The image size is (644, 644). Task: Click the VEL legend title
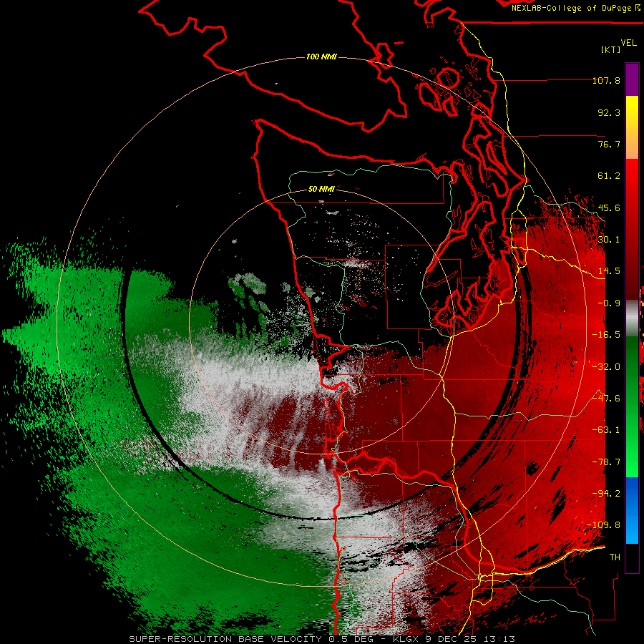coord(628,42)
